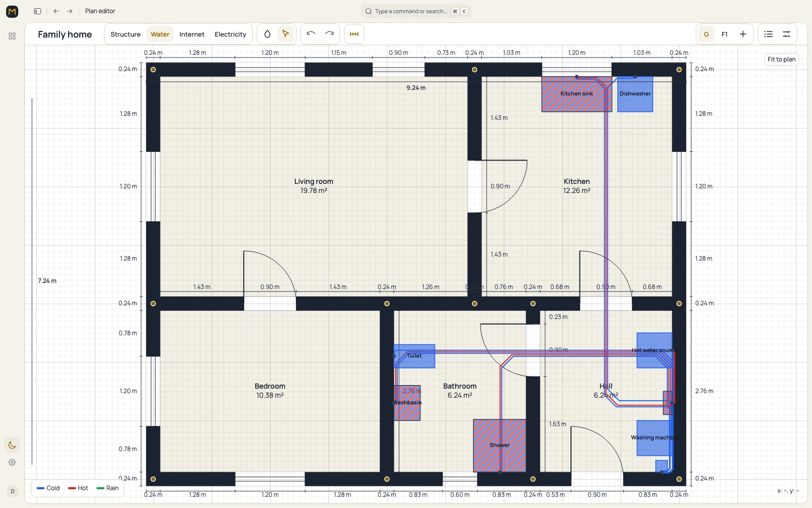Toggle Rain pipe legend
This screenshot has width=812, height=508.
(108, 488)
